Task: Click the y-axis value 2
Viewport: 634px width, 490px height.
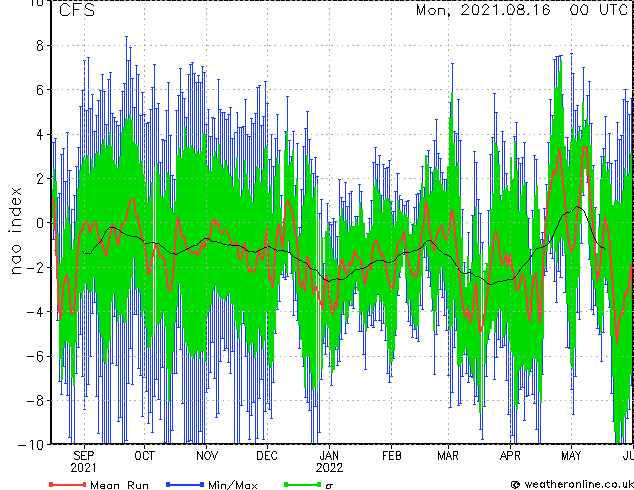Action: (40, 178)
